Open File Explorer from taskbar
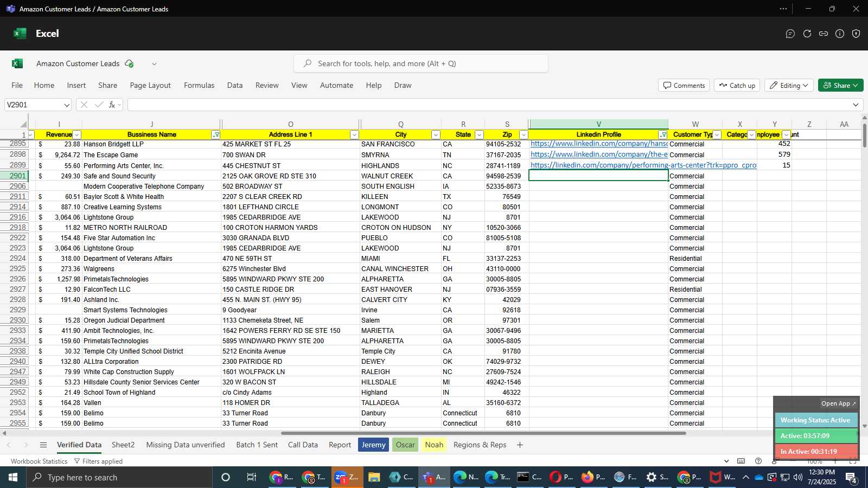 point(374,477)
